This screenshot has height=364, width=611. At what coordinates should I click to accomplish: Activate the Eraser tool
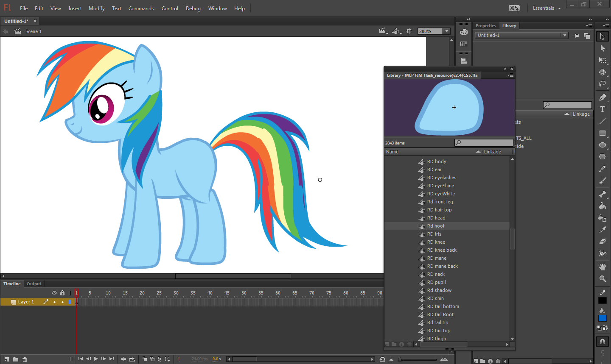pos(602,242)
